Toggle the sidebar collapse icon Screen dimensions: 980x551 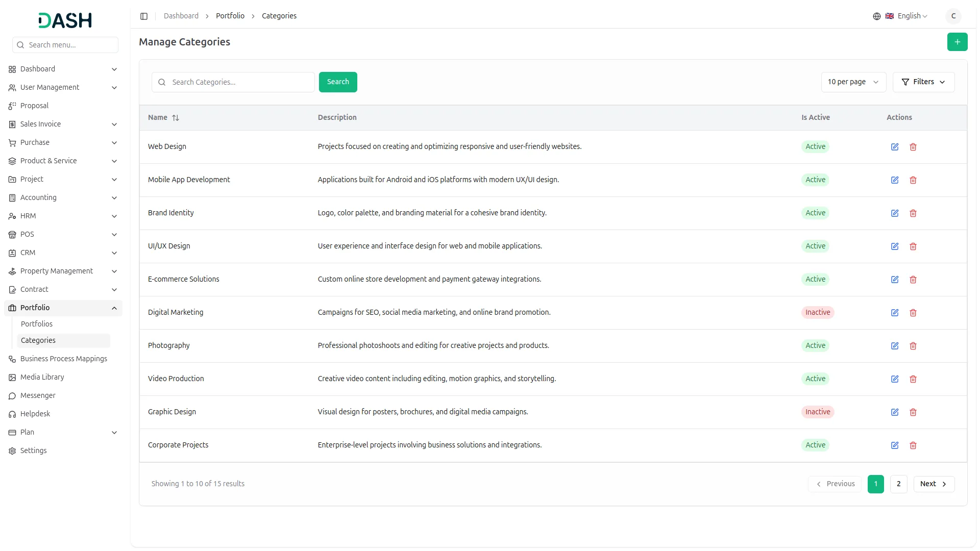click(x=144, y=16)
